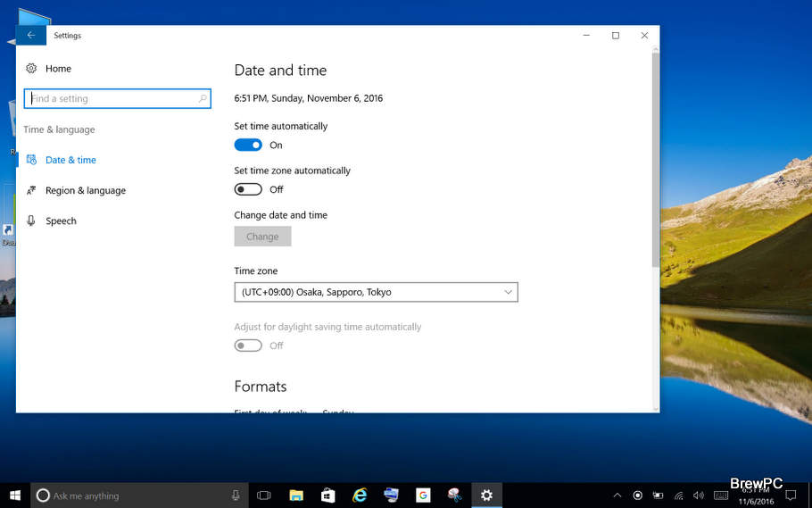Click the Settings window vertical scrollbar
This screenshot has height=508, width=812.
pos(655,161)
